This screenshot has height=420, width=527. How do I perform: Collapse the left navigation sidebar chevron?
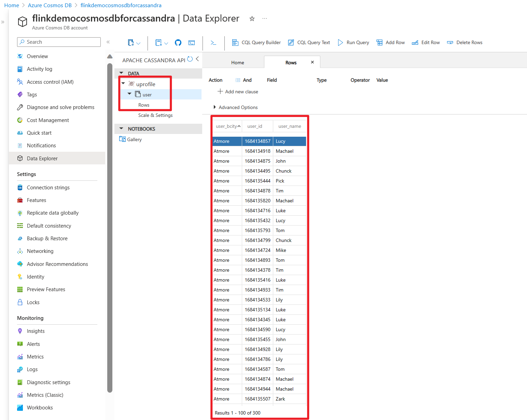[108, 42]
